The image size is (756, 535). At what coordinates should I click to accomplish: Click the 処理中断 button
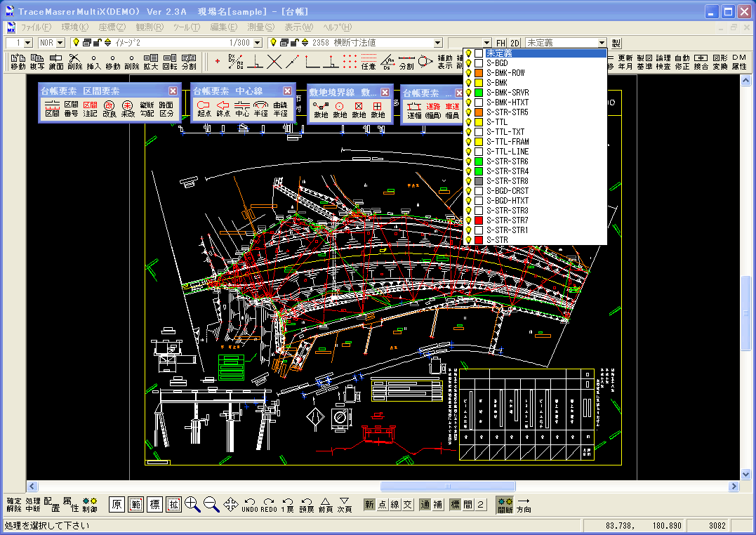pos(33,505)
